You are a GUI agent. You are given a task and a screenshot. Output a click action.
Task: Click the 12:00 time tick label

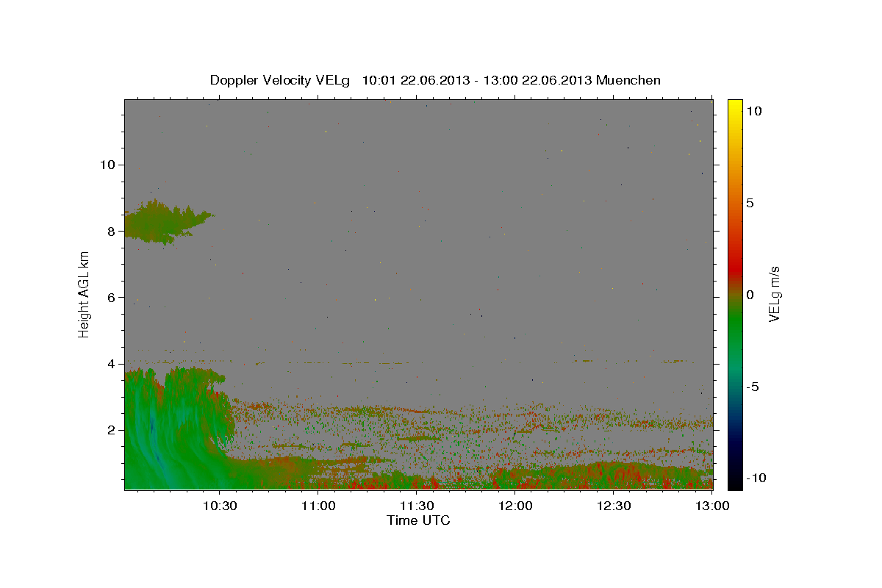(515, 506)
